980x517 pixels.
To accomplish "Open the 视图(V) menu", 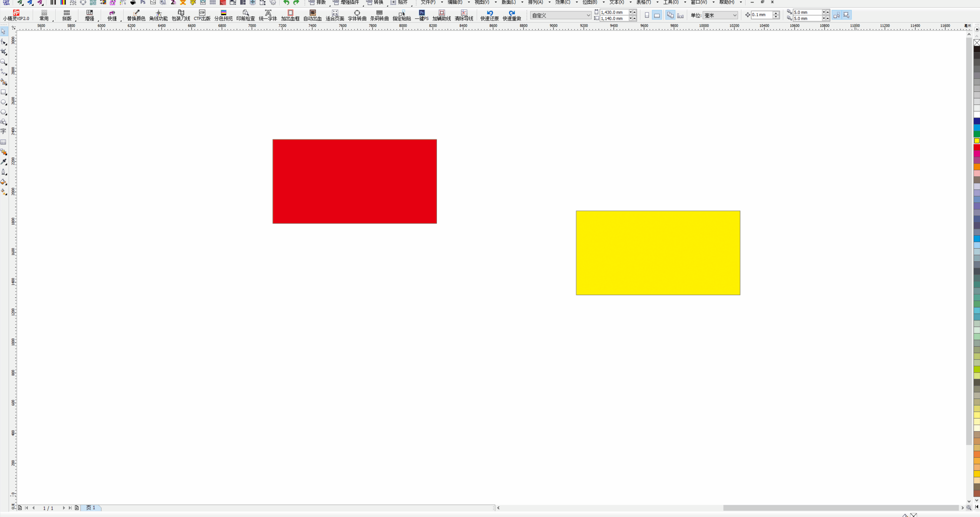I will click(x=482, y=2).
